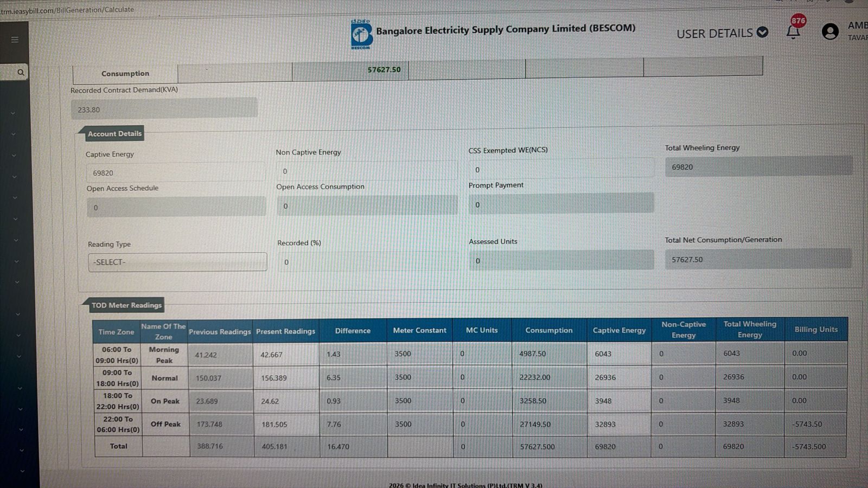Open the user profile avatar icon
This screenshot has width=868, height=488.
(x=830, y=31)
